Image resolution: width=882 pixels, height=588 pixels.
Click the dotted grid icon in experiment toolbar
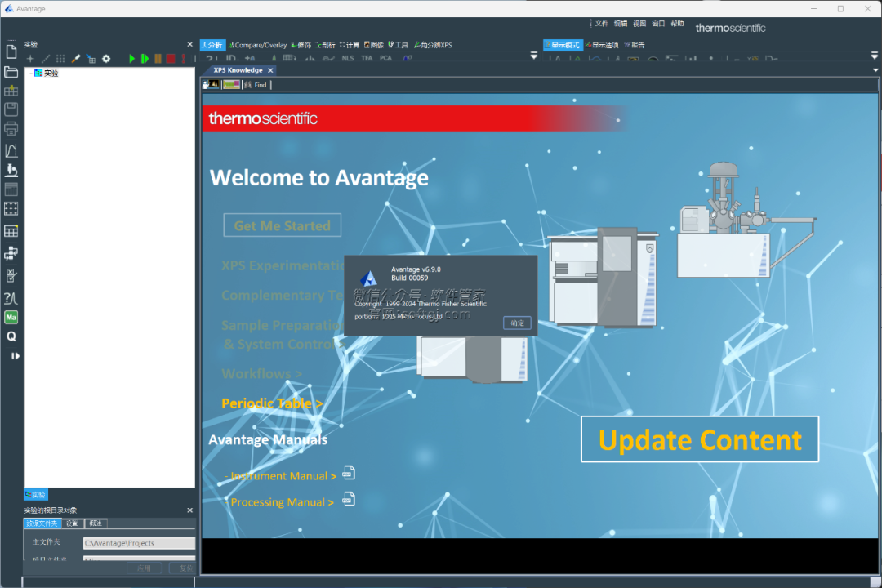click(60, 59)
